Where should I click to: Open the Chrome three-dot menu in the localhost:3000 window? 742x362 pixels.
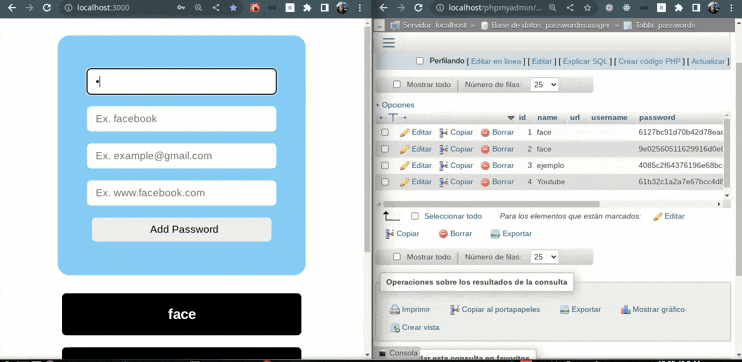tap(360, 8)
